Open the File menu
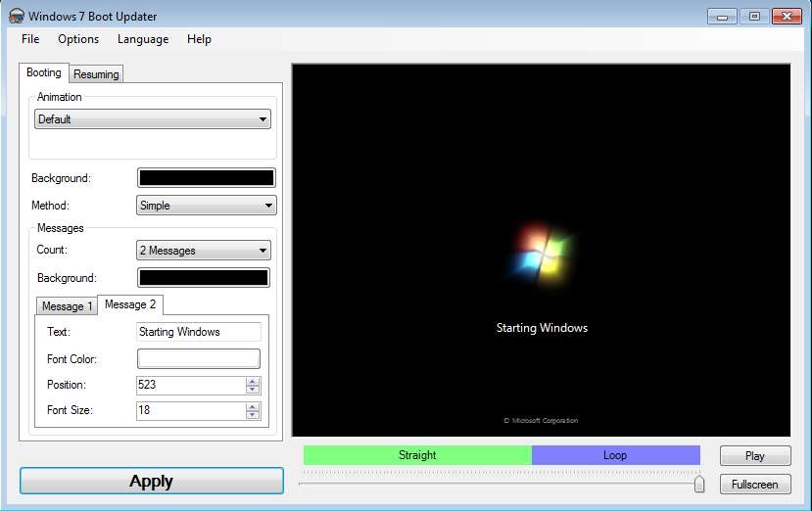This screenshot has width=812, height=511. point(30,39)
